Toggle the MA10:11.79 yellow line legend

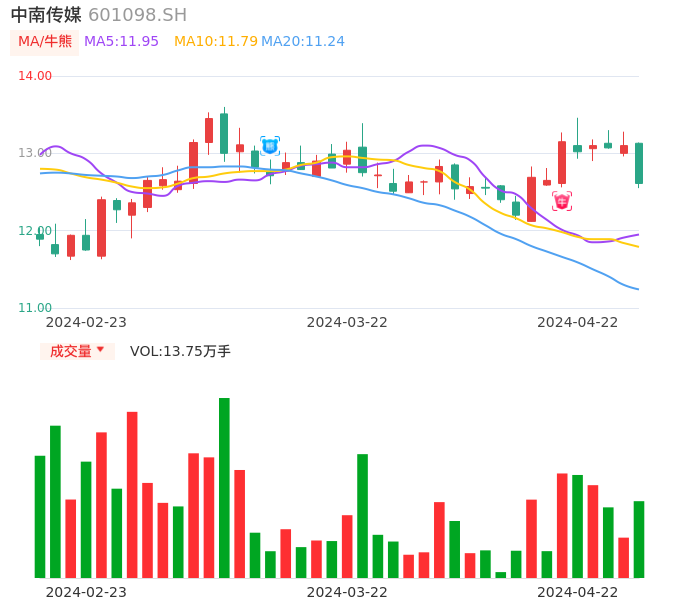[x=215, y=41]
